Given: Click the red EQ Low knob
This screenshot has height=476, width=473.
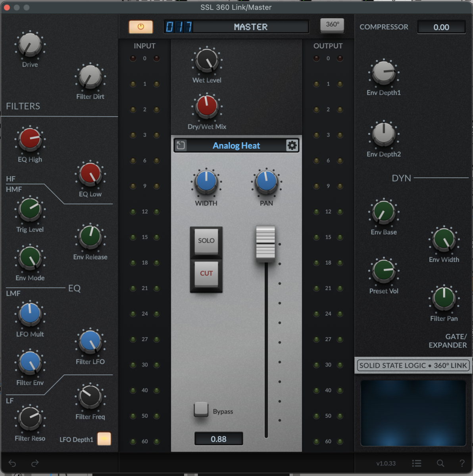Looking at the screenshot, I should 90,175.
